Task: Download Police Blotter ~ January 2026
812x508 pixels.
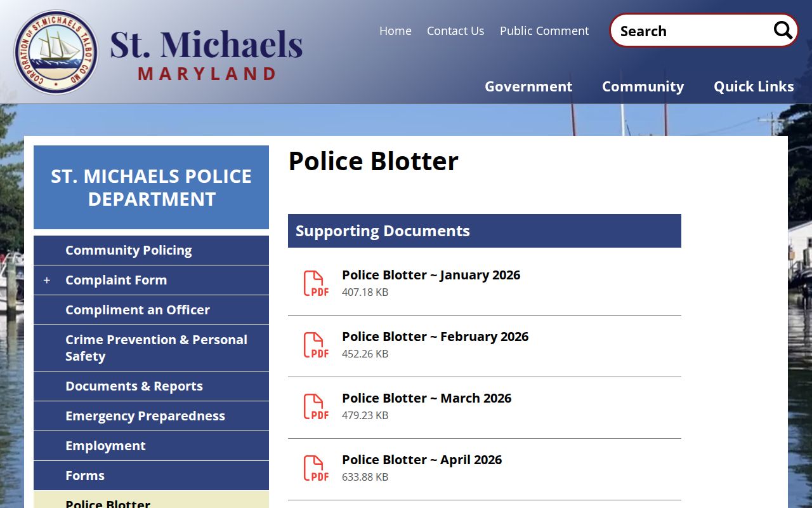Action: (431, 275)
